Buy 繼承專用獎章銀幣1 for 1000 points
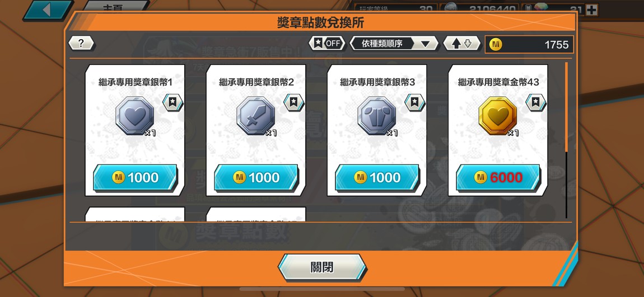This screenshot has height=297, width=644. pos(135,178)
